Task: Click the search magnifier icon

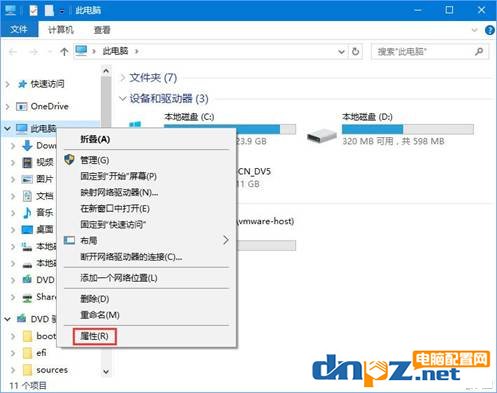Action: pos(479,52)
